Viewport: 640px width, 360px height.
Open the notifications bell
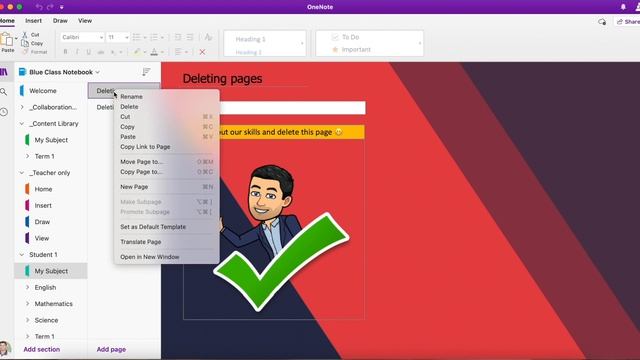pyautogui.click(x=623, y=7)
